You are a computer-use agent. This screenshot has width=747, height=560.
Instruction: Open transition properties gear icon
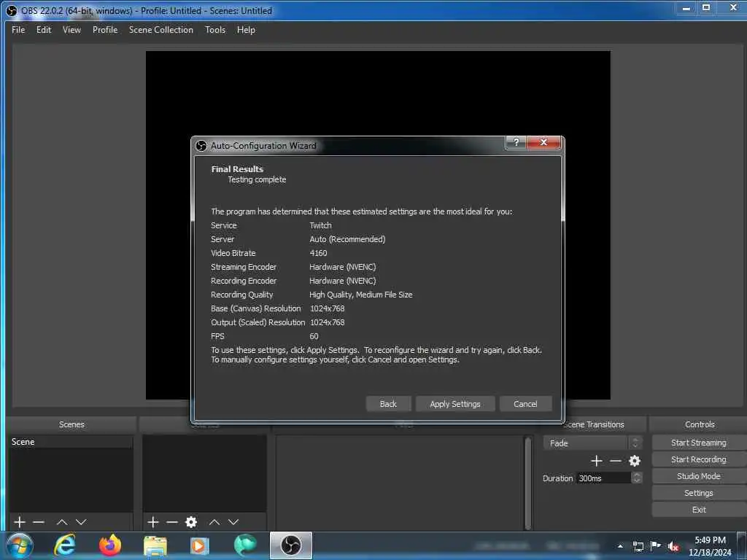[635, 461]
